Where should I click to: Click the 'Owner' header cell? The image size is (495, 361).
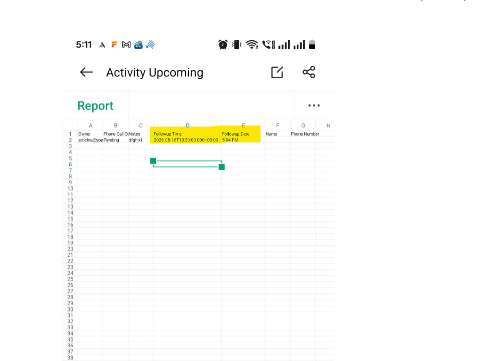(x=90, y=134)
